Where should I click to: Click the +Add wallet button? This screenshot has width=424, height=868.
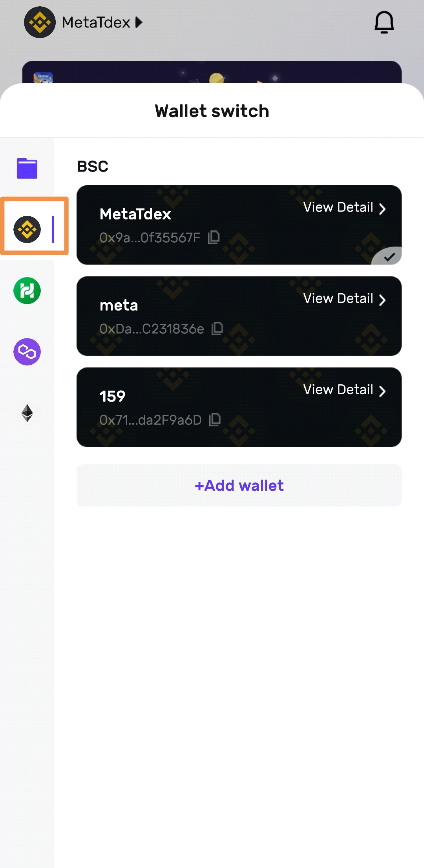pyautogui.click(x=239, y=486)
